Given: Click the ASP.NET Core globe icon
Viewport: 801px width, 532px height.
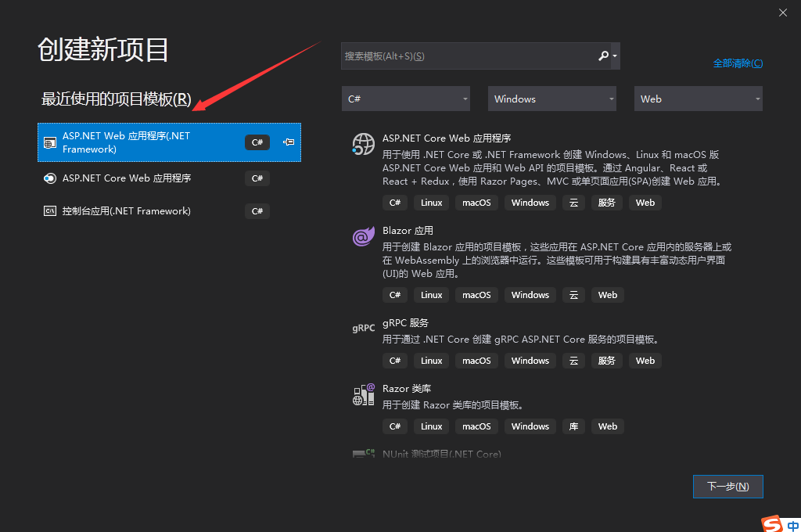Looking at the screenshot, I should 363,144.
